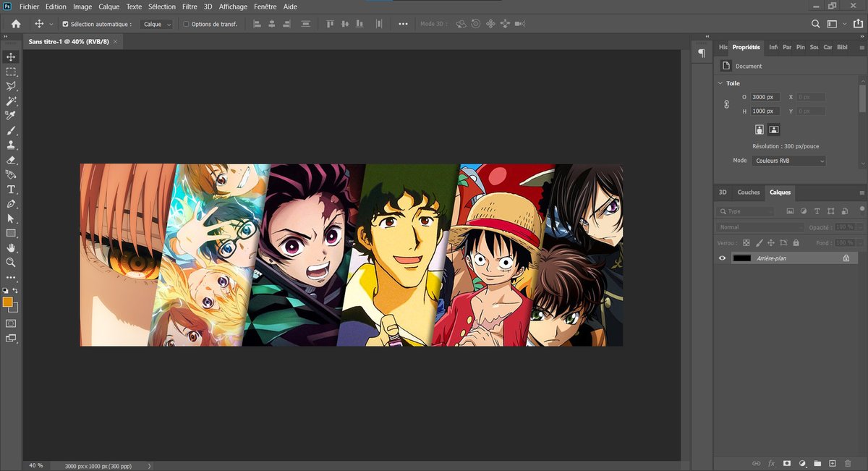Switch to the Couches tab

tap(749, 192)
